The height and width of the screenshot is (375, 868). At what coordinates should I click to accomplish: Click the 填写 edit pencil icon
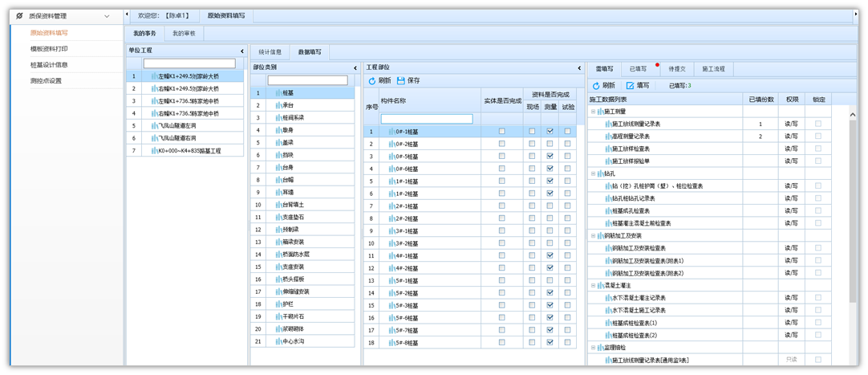click(x=631, y=86)
